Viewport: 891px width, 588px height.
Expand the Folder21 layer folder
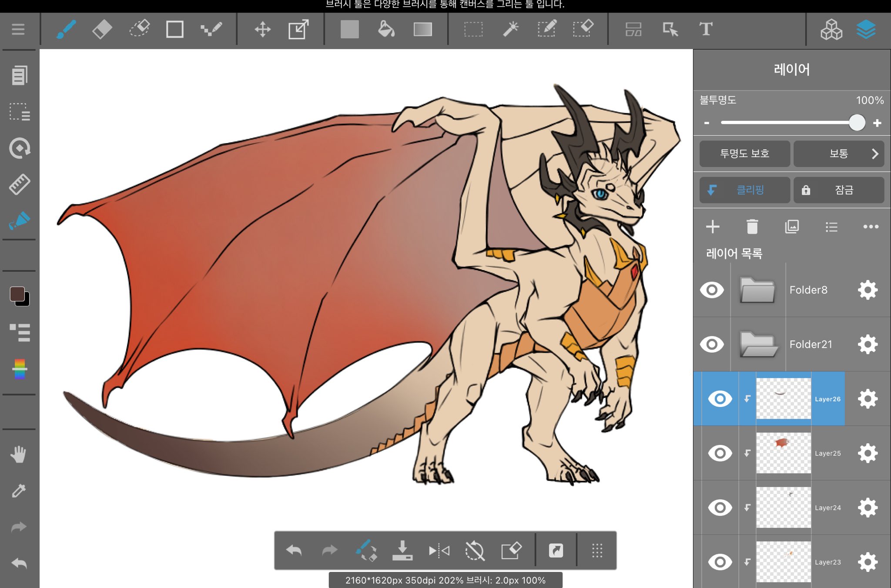[758, 344]
